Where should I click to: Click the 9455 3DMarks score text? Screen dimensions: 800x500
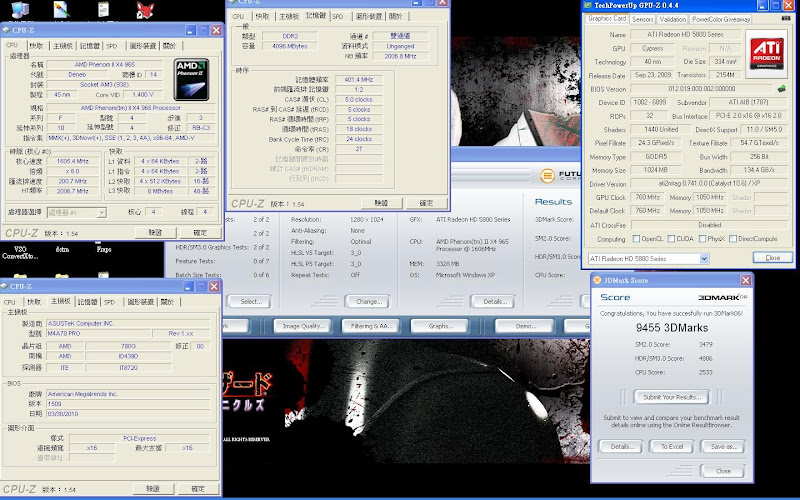click(x=672, y=328)
